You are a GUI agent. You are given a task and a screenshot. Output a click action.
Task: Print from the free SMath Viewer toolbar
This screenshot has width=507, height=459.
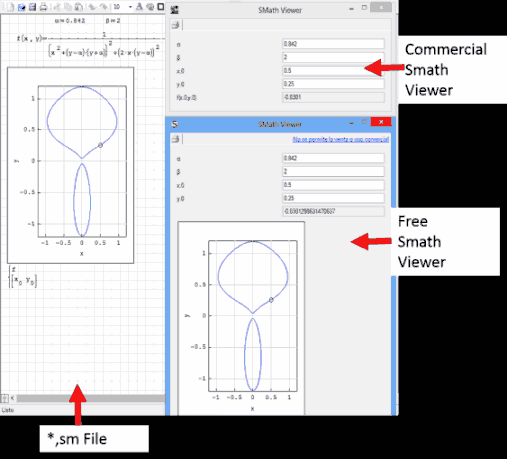175,139
